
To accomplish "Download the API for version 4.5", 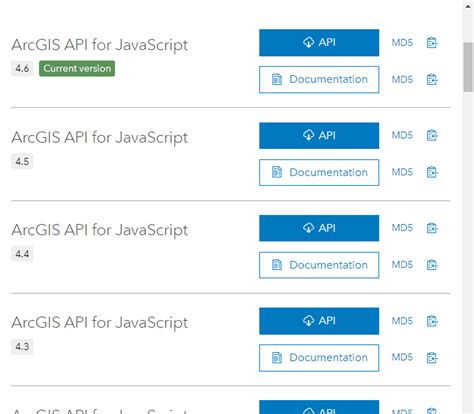I will pos(319,136).
